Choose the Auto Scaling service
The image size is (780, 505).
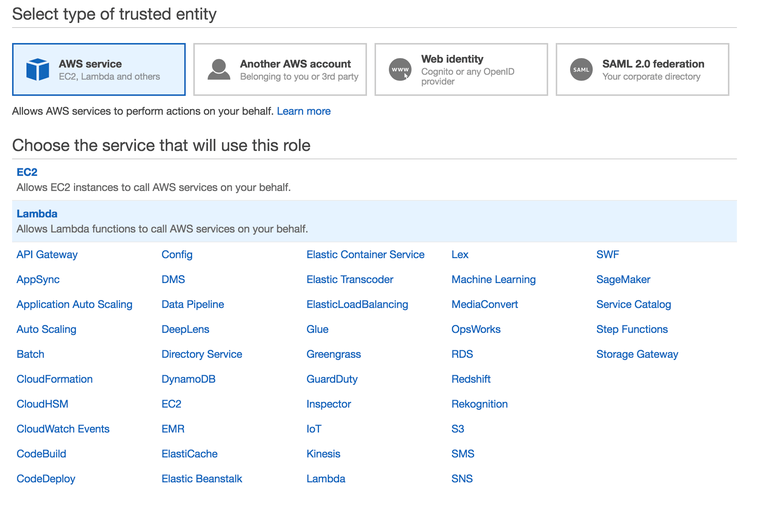click(46, 329)
